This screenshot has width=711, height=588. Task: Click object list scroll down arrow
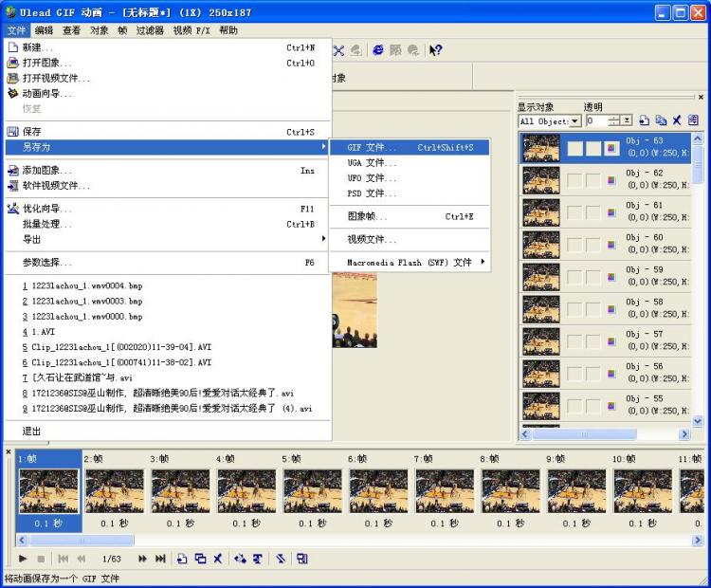tap(698, 421)
